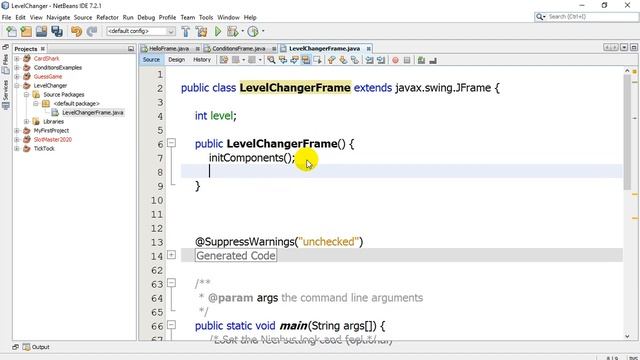
Task: Toggle Rectangular Selection icon
Action: [x=317, y=60]
